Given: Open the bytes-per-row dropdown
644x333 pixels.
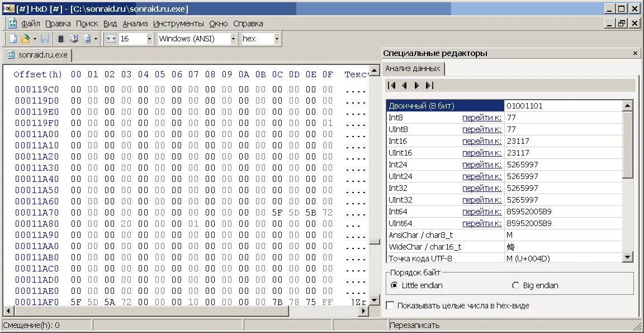Looking at the screenshot, I should coord(149,38).
